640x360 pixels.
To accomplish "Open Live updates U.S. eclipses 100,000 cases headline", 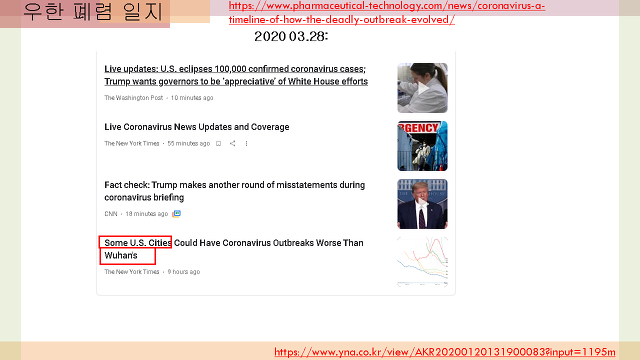I will pos(236,75).
